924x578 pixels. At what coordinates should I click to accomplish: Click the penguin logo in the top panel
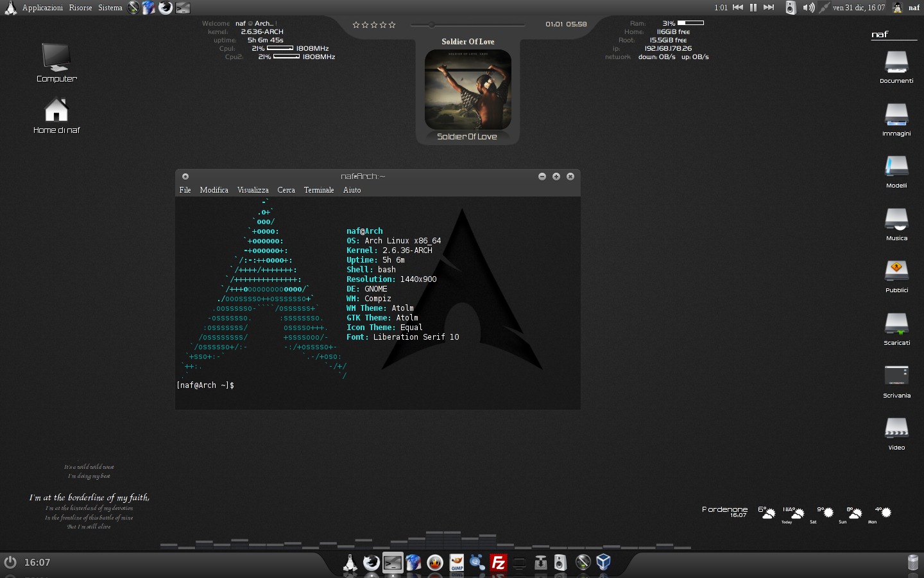(x=10, y=8)
